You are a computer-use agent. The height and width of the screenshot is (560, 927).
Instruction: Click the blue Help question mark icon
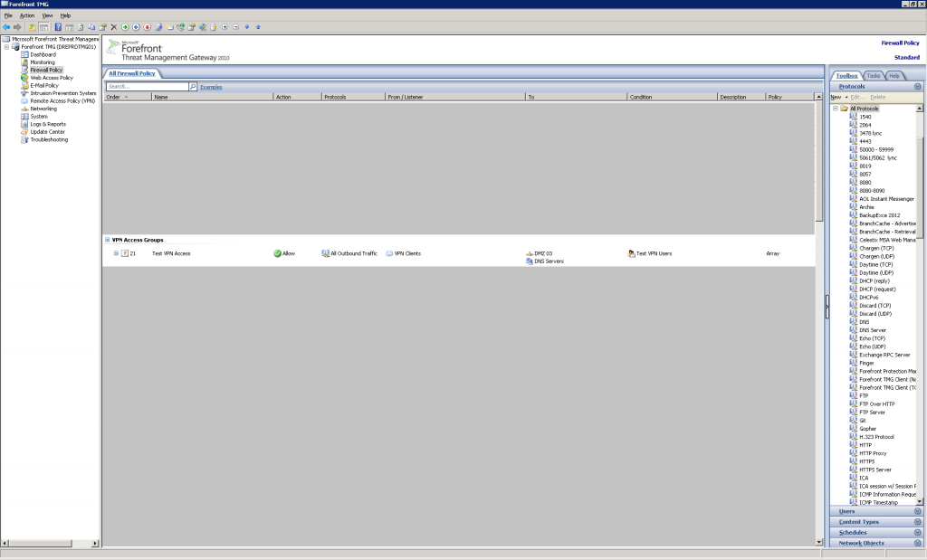(x=58, y=27)
